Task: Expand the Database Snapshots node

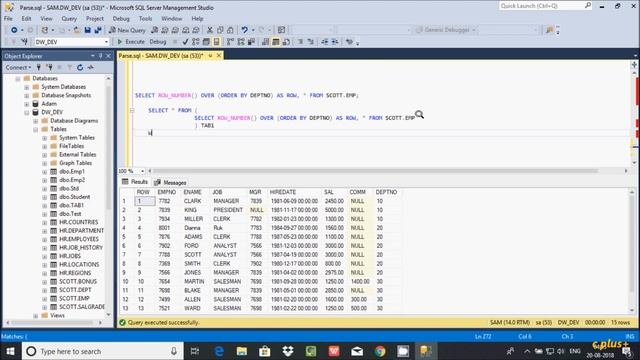Action: [x=27, y=96]
